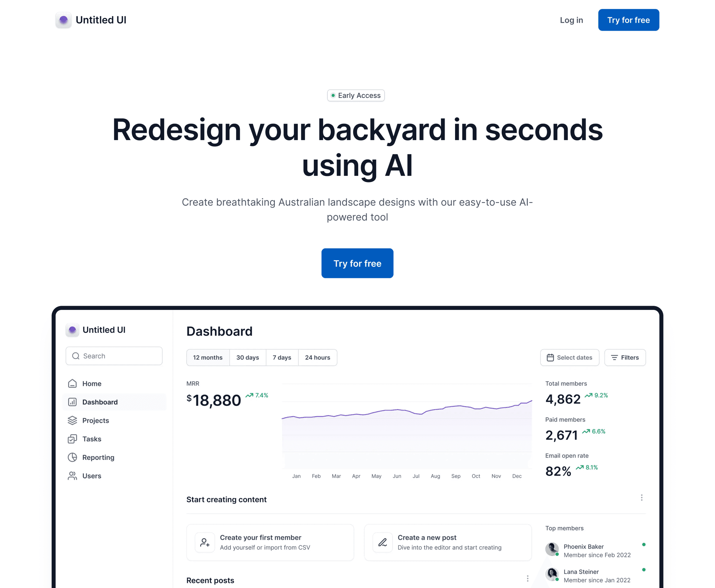Click the Phoenix Baker member name
Viewport: 715px width, 588px height.
[584, 547]
